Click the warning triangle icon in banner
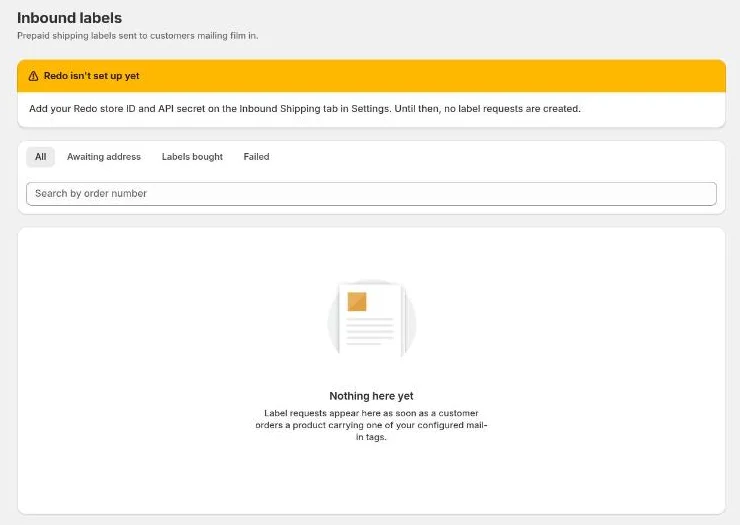 (x=34, y=76)
